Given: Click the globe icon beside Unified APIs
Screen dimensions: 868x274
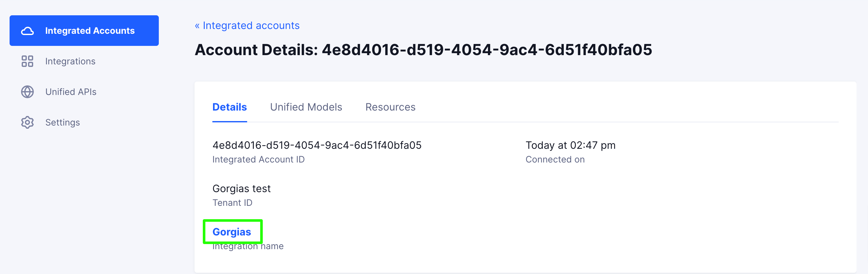Looking at the screenshot, I should tap(27, 92).
